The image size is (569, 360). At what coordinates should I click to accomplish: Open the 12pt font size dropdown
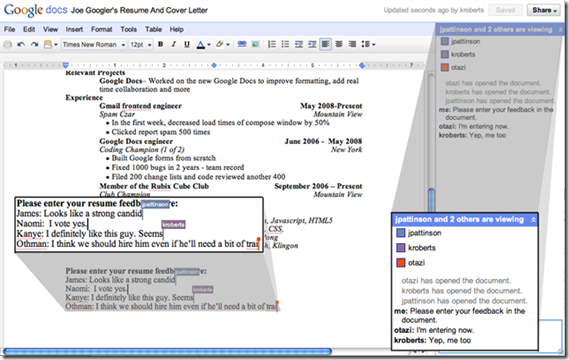[x=140, y=45]
